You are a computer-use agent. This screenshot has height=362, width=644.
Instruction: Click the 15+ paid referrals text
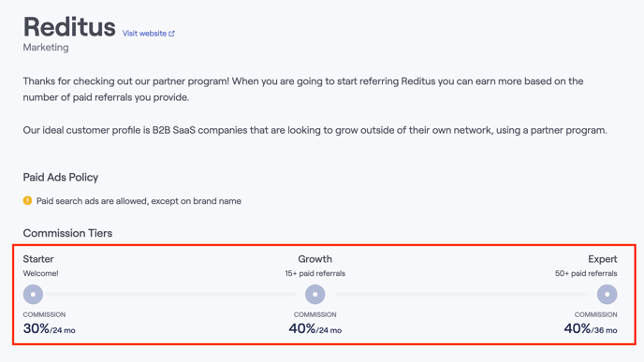315,273
